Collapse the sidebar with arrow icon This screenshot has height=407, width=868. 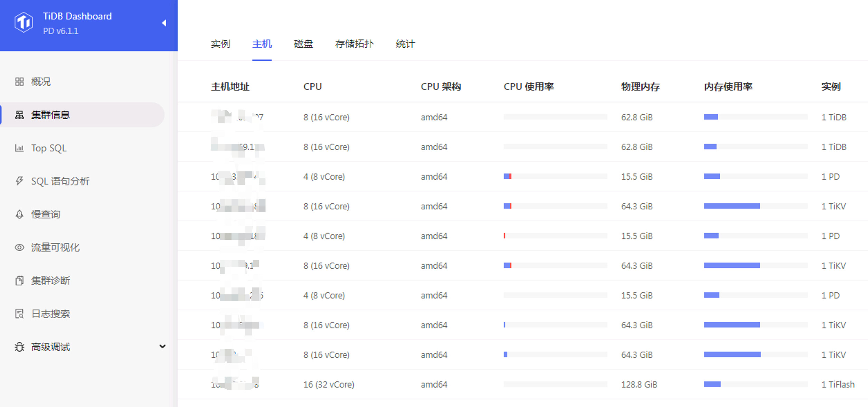coord(164,23)
